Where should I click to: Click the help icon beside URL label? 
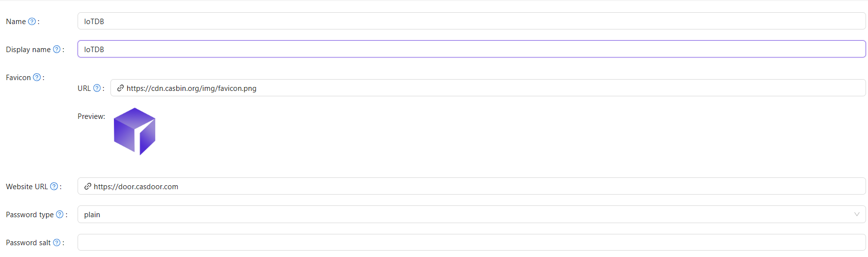point(97,88)
